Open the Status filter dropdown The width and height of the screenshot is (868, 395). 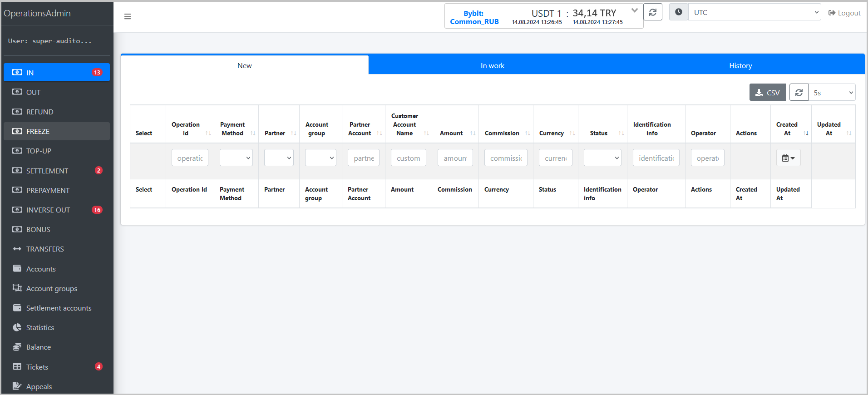[x=602, y=158]
